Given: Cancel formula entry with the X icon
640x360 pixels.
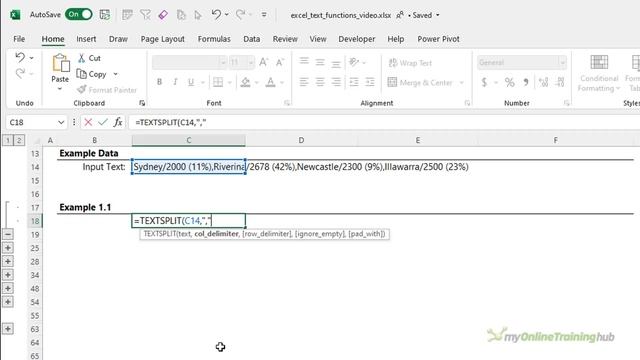Looking at the screenshot, I should click(x=88, y=122).
